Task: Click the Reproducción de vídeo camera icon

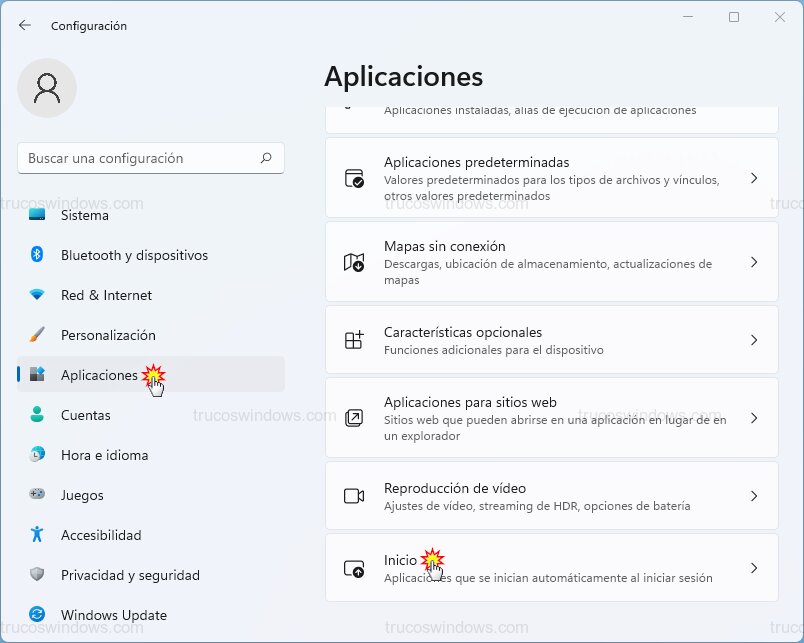Action: [x=352, y=496]
